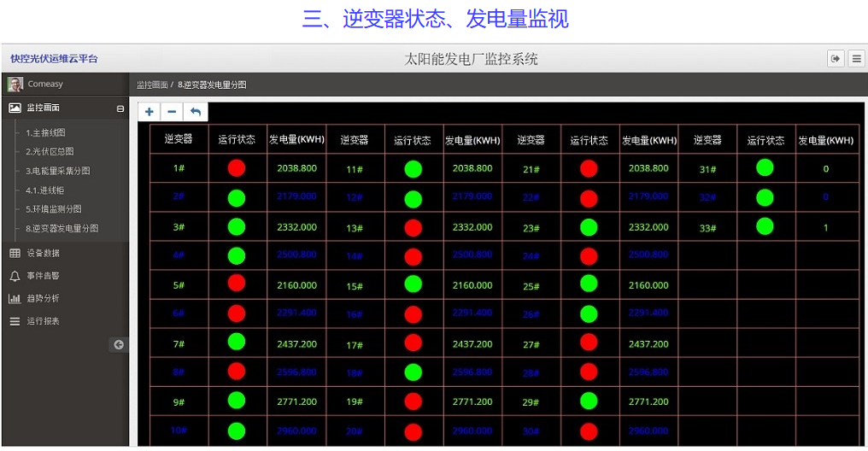Click the 监控画面 picture icon
Image resolution: width=868 pixels, height=451 pixels.
tap(15, 108)
